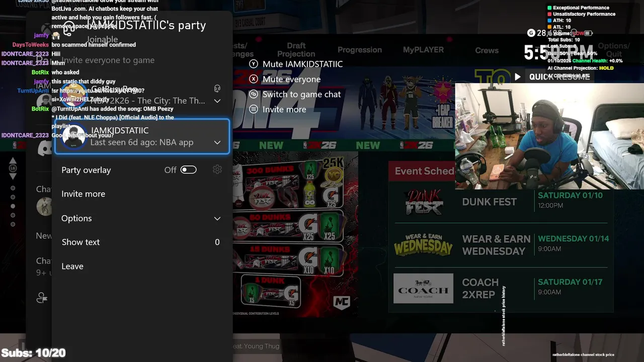The width and height of the screenshot is (644, 362).
Task: Click the Dunk Fest event logo
Action: point(424,202)
